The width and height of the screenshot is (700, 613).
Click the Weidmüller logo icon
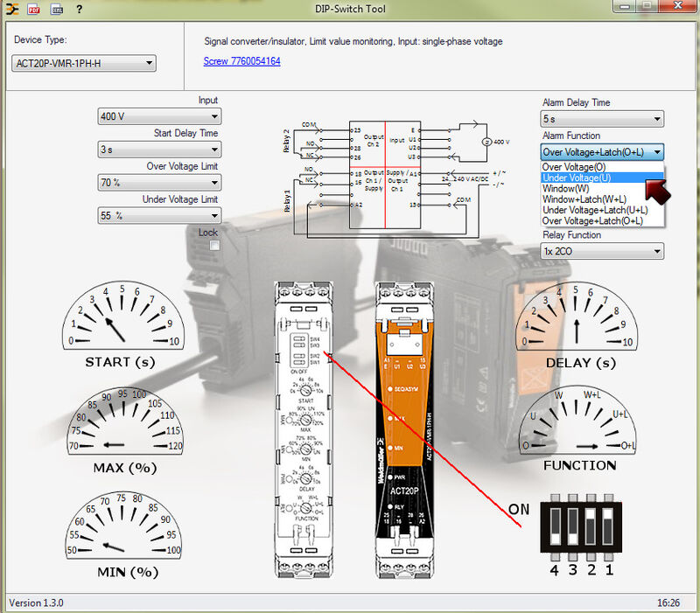(x=10, y=9)
